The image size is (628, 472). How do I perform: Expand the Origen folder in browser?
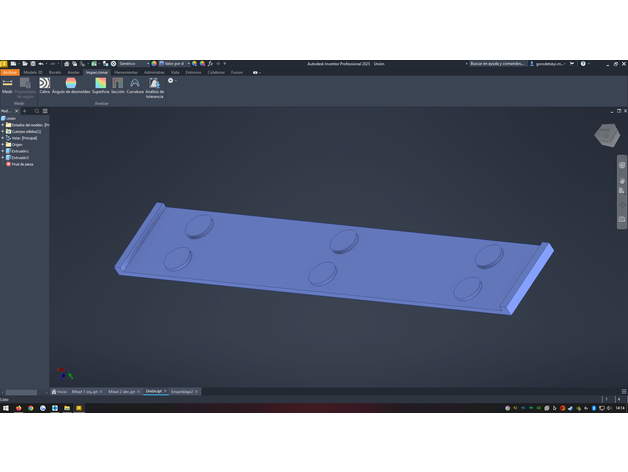coord(3,144)
